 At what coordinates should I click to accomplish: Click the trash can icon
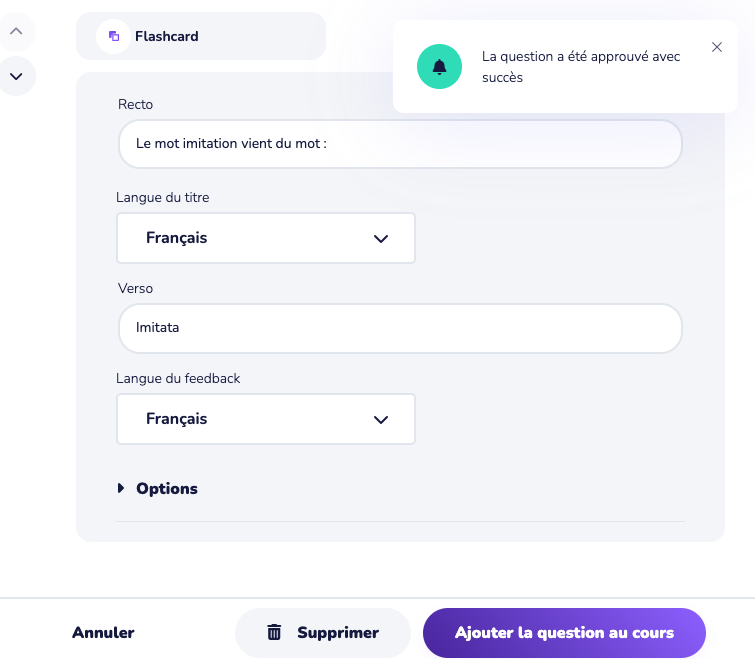click(274, 632)
